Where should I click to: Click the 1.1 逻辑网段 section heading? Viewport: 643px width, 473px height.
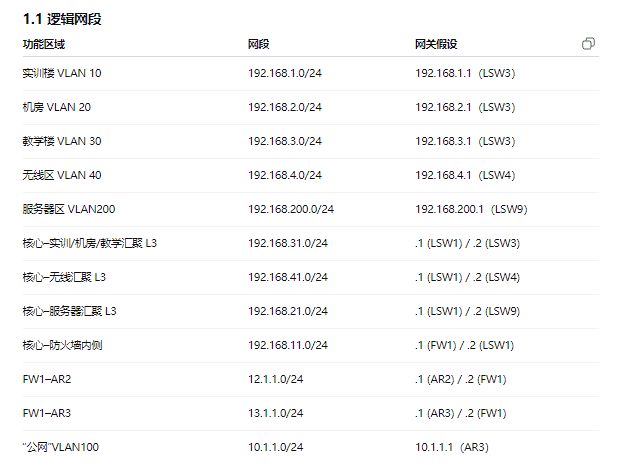coord(62,19)
